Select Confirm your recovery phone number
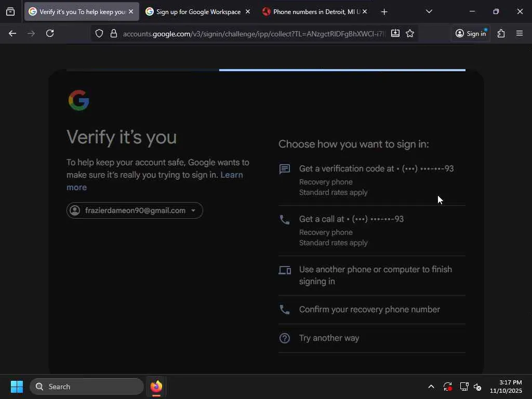The image size is (532, 399). tap(372, 310)
